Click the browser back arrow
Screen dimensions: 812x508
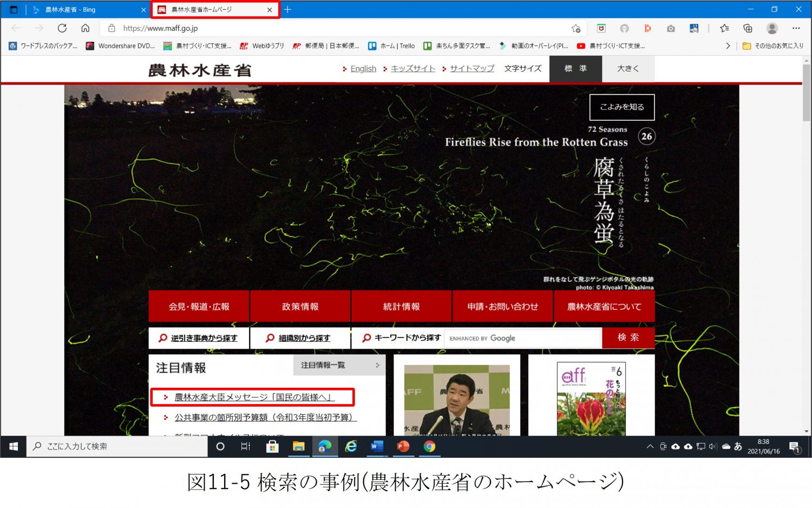pos(16,28)
